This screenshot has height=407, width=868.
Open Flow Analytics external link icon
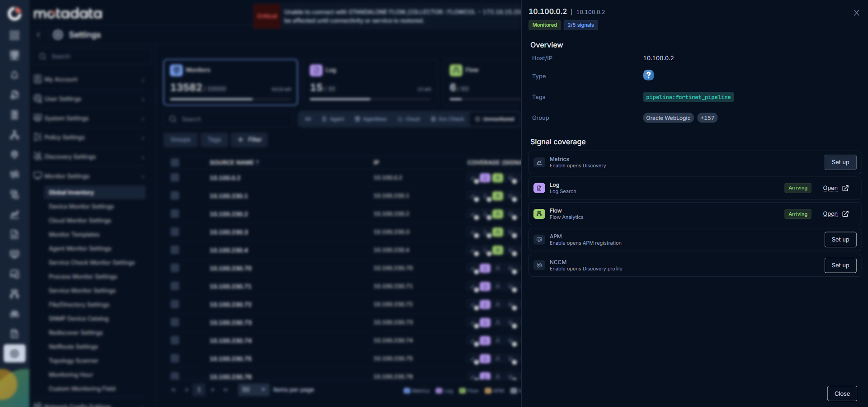pos(845,214)
